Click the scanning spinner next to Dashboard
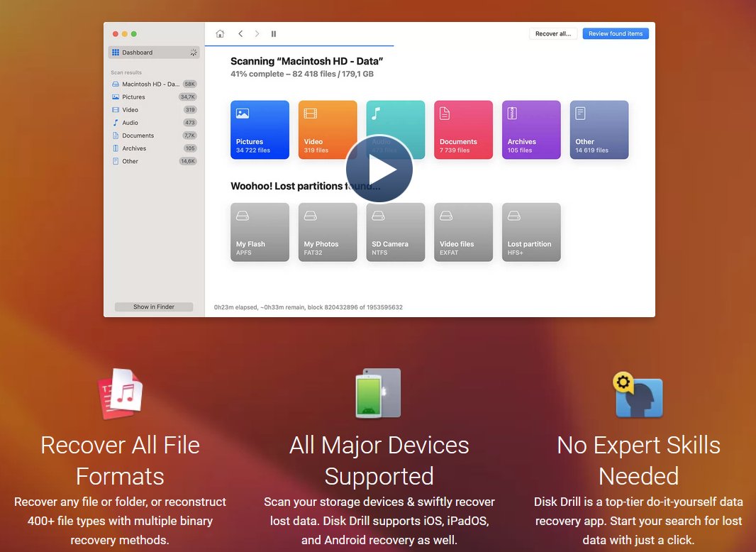This screenshot has width=756, height=552. pyautogui.click(x=194, y=52)
